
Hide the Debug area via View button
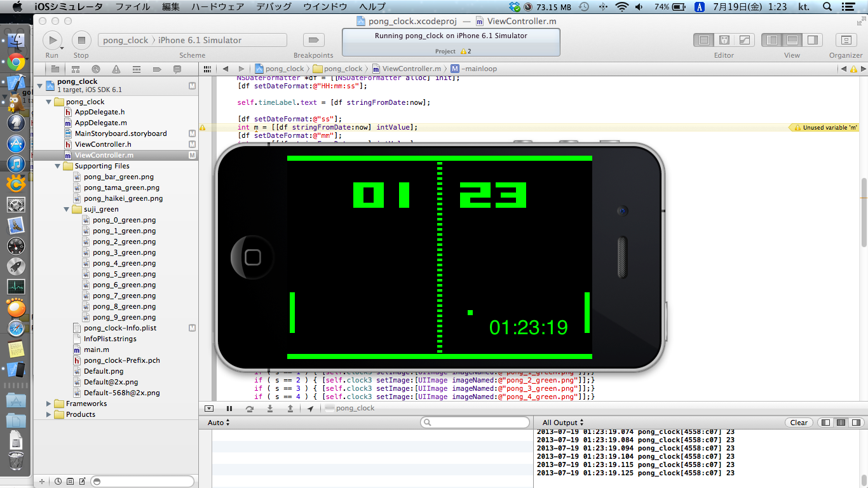pyautogui.click(x=792, y=40)
